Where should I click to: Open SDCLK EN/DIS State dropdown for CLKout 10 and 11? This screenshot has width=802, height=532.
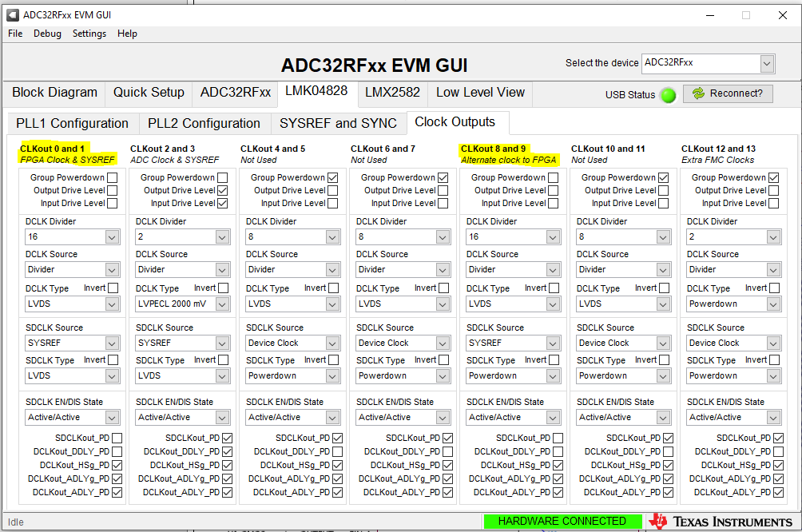click(x=624, y=418)
